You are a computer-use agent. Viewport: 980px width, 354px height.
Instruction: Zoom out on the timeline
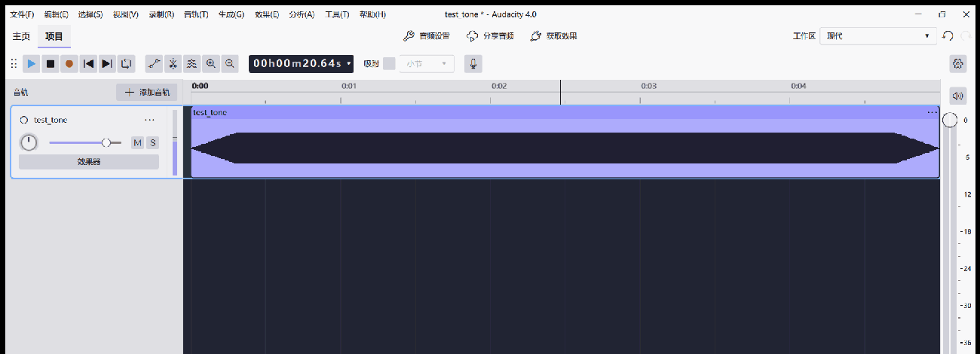[x=230, y=64]
